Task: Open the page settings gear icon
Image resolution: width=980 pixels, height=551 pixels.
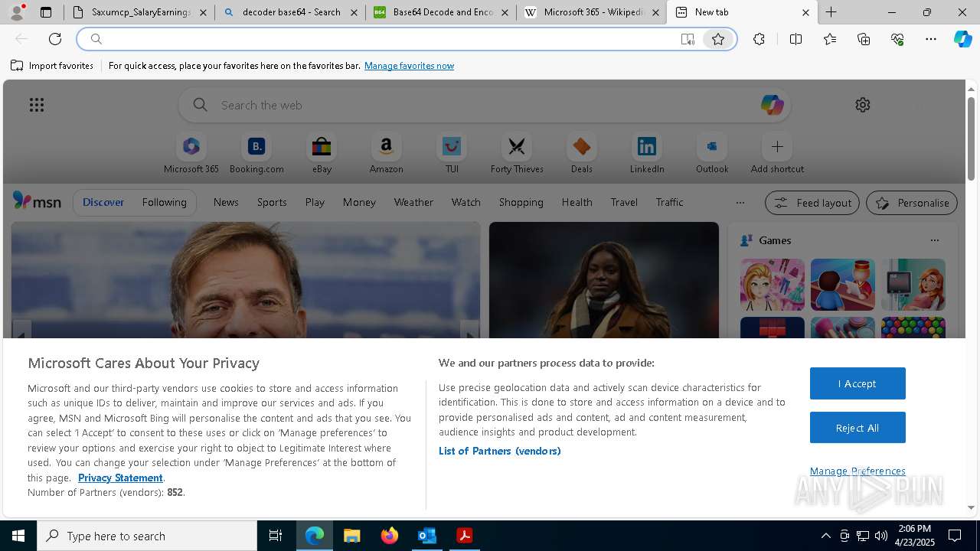Action: click(863, 105)
